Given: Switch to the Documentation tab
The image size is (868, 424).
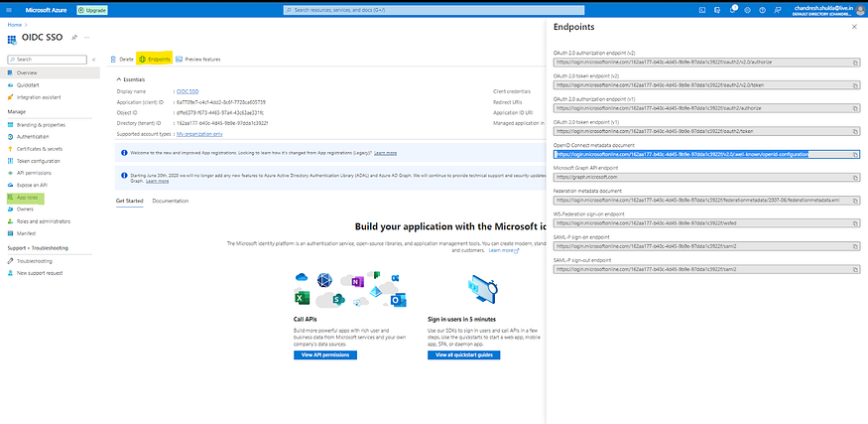Looking at the screenshot, I should pyautogui.click(x=171, y=201).
